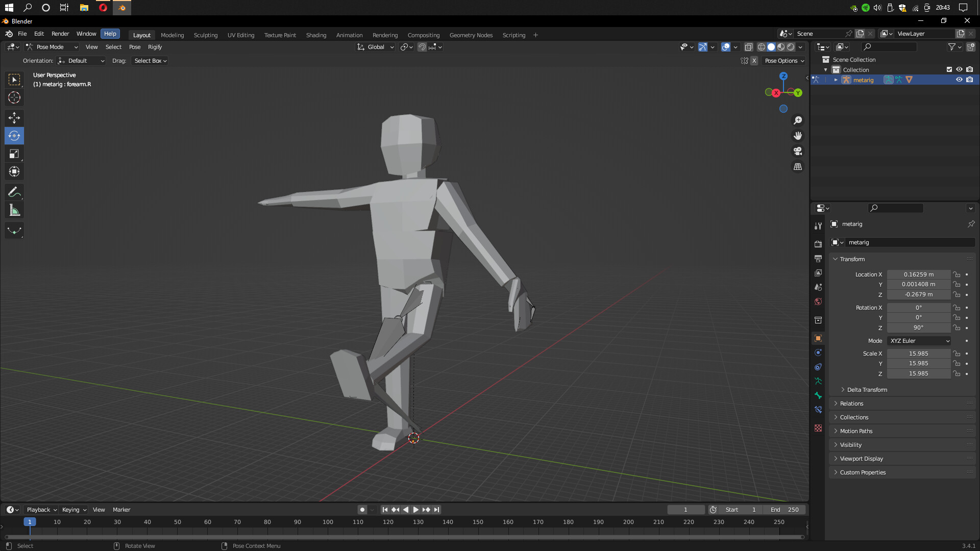Click the Play animation button
Viewport: 980px width, 551px height.
pos(415,510)
